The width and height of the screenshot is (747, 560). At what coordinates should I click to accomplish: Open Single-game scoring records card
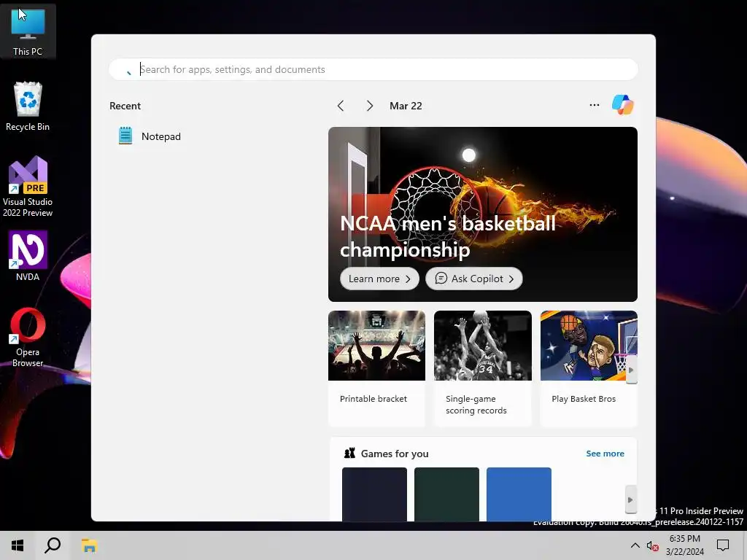[x=483, y=367]
